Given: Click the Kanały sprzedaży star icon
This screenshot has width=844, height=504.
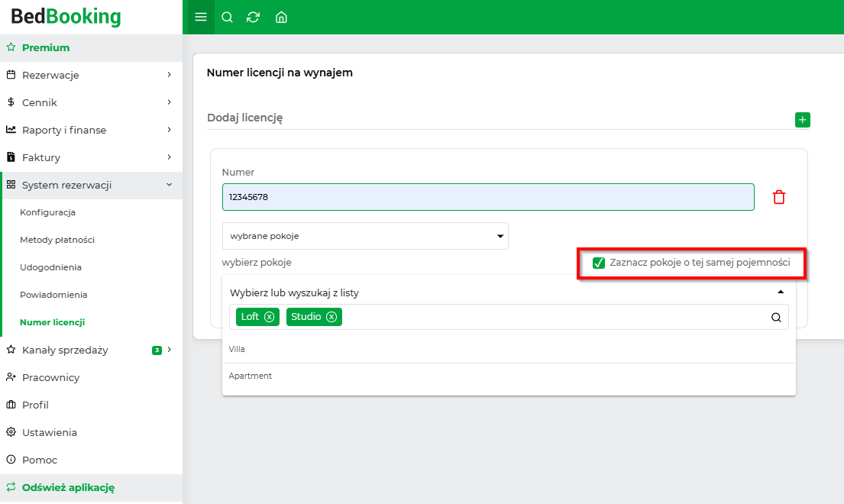Looking at the screenshot, I should tap(11, 350).
